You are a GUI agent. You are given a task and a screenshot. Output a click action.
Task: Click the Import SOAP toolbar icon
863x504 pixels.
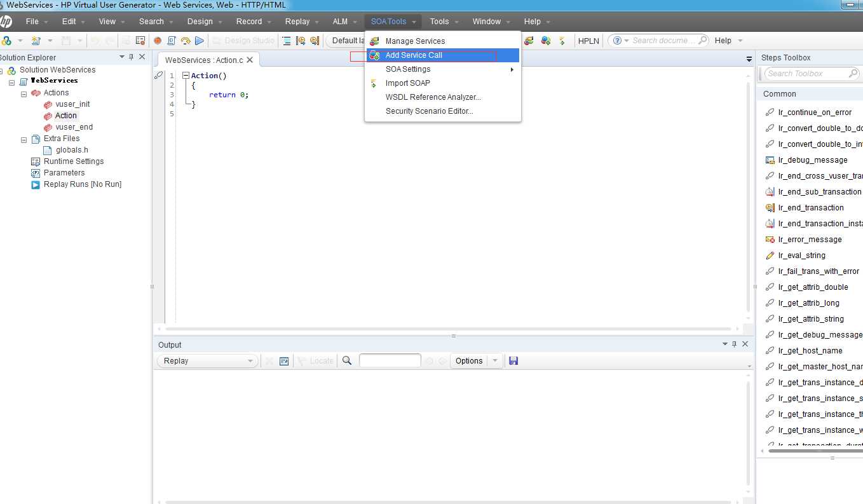562,41
